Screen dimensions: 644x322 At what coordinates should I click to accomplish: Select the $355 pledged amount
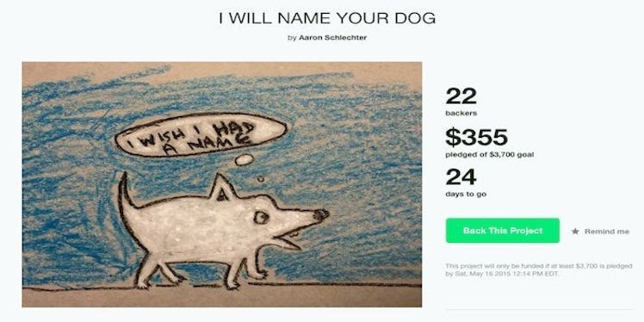click(x=476, y=137)
